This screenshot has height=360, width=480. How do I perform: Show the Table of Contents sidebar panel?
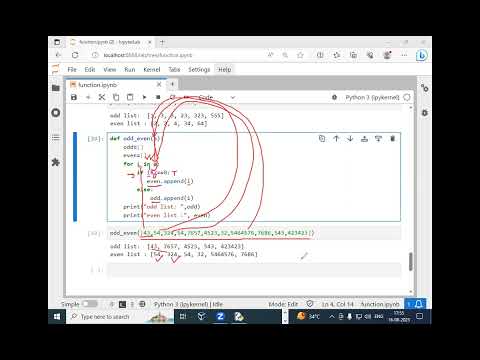pyautogui.click(x=56, y=137)
